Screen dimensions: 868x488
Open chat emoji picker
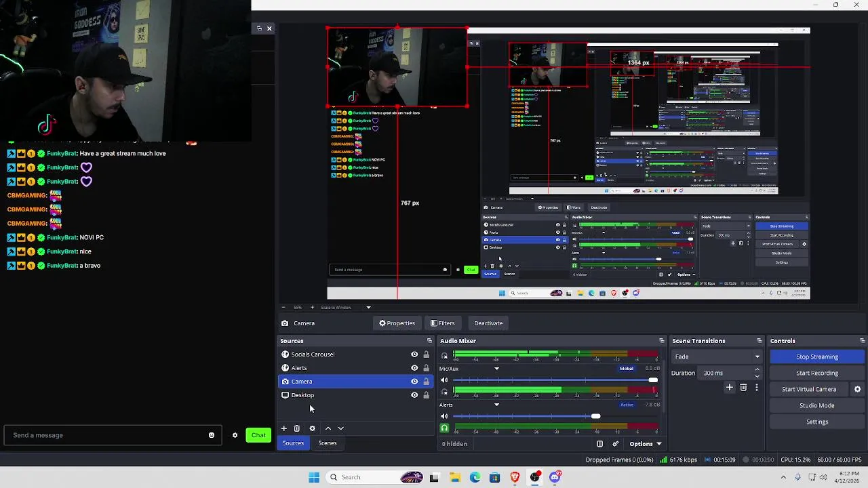[x=212, y=435]
